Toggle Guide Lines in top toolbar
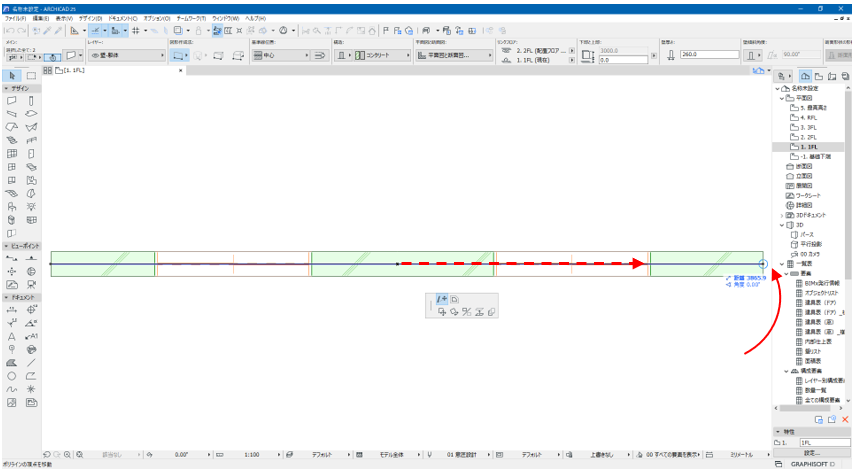Image resolution: width=855 pixels, height=473 pixels. (x=75, y=31)
